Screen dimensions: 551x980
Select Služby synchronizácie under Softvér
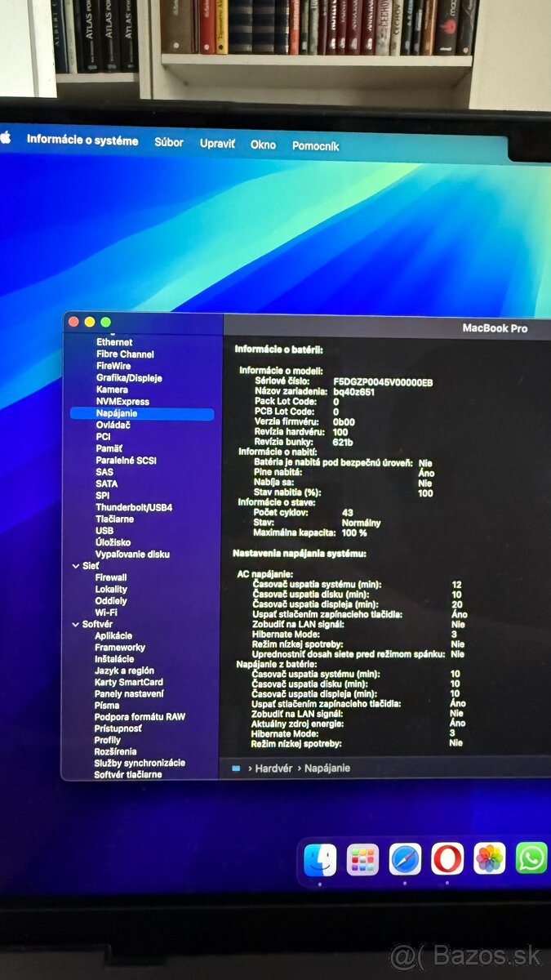pyautogui.click(x=140, y=763)
